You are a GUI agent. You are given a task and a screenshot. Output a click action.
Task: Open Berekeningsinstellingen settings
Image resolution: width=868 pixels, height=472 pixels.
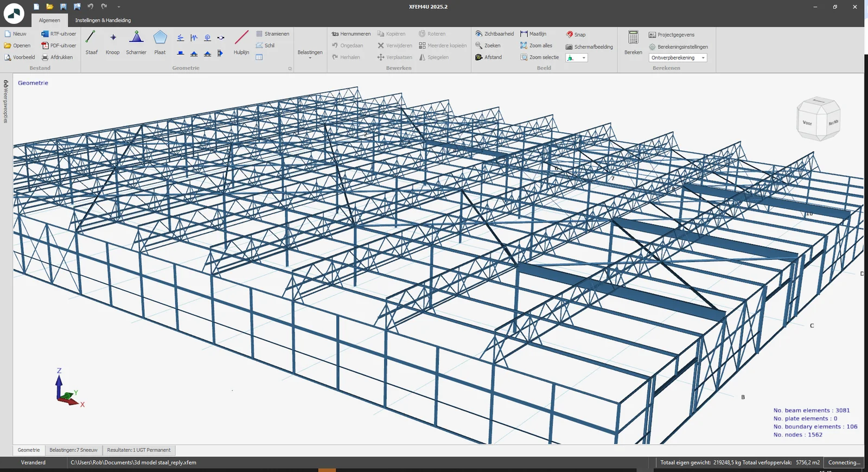click(x=678, y=47)
